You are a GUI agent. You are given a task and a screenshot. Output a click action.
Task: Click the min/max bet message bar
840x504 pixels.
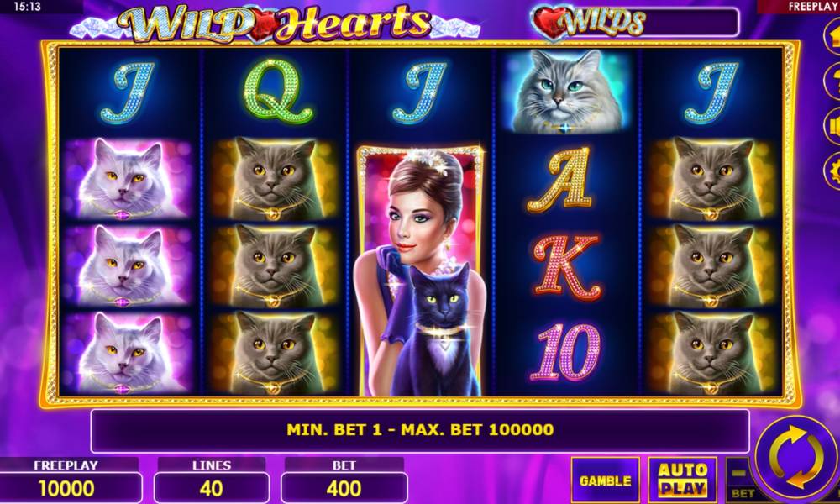coord(420,431)
